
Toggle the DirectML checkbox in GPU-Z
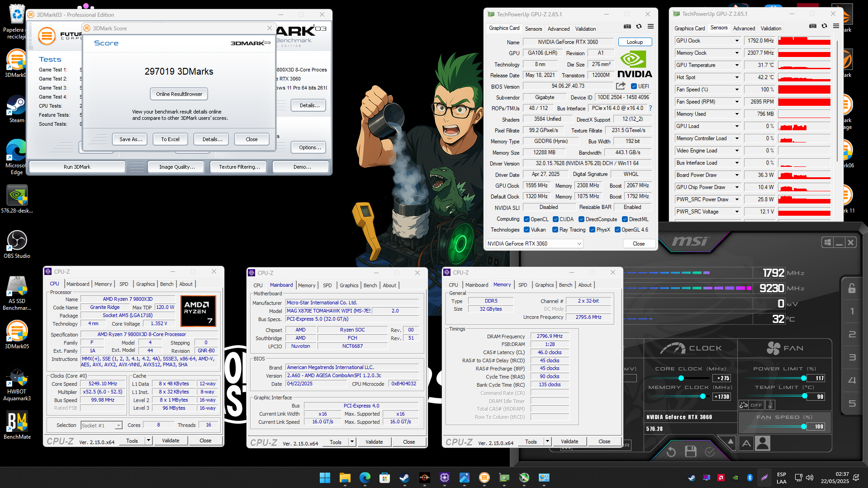[x=625, y=219]
